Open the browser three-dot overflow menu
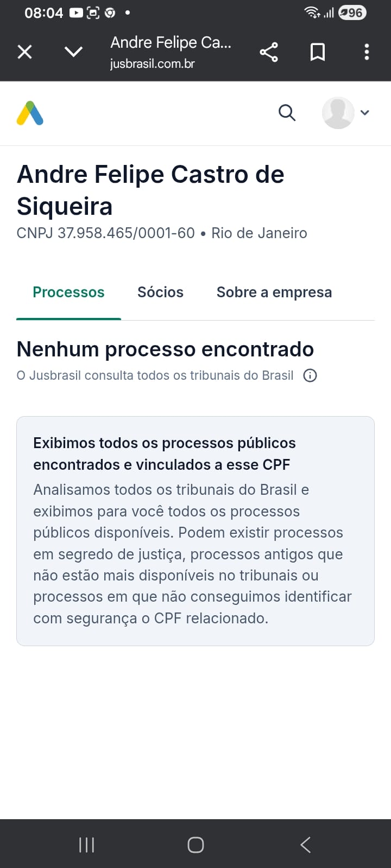This screenshot has width=391, height=868. (367, 52)
